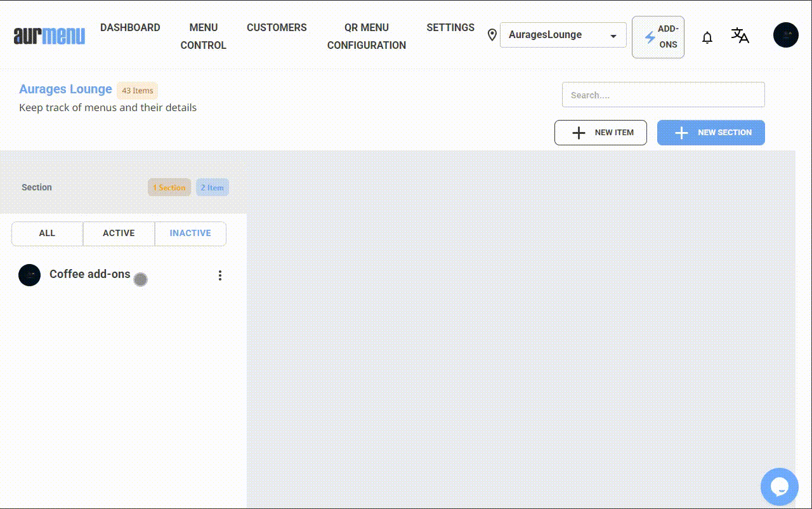
Task: Click the location pin icon
Action: [492, 35]
